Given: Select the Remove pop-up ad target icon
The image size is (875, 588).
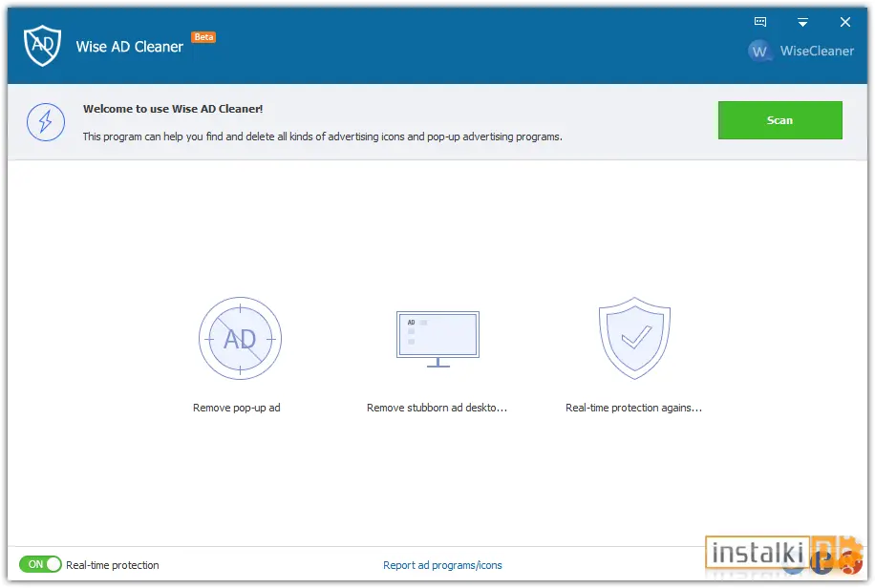Looking at the screenshot, I should tap(240, 338).
